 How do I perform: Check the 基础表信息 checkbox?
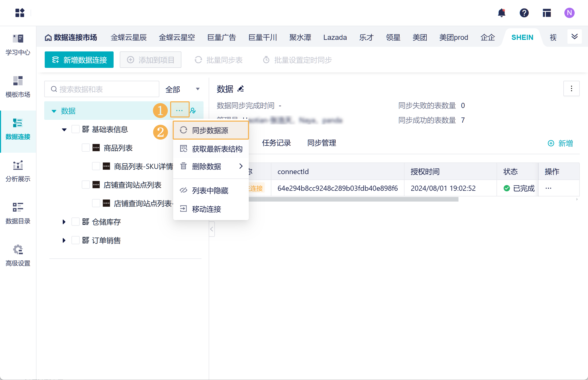pyautogui.click(x=75, y=129)
